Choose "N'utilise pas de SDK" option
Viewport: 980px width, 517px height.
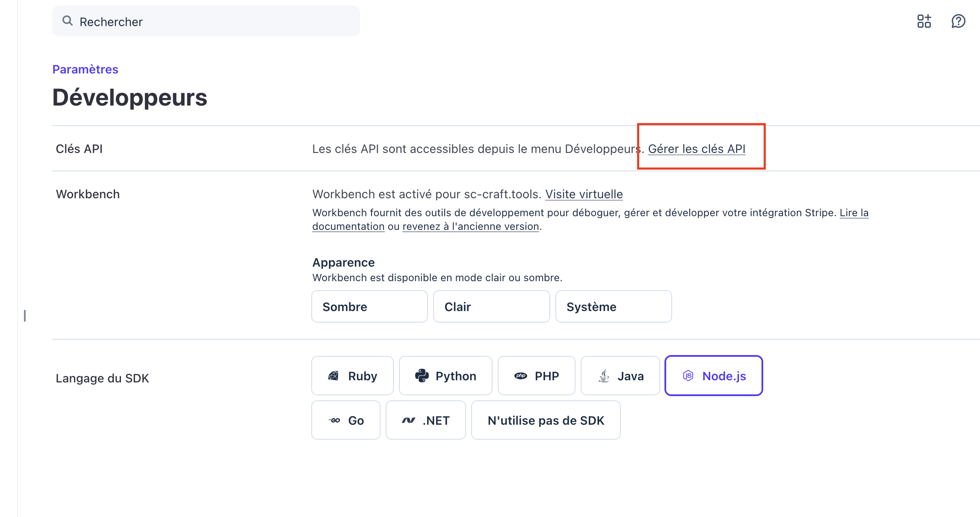coord(546,420)
